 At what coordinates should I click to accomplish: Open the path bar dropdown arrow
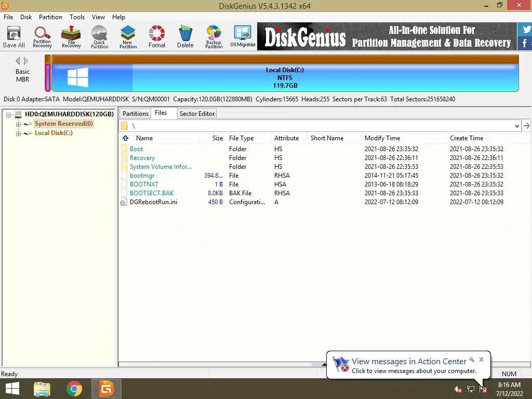pos(517,126)
